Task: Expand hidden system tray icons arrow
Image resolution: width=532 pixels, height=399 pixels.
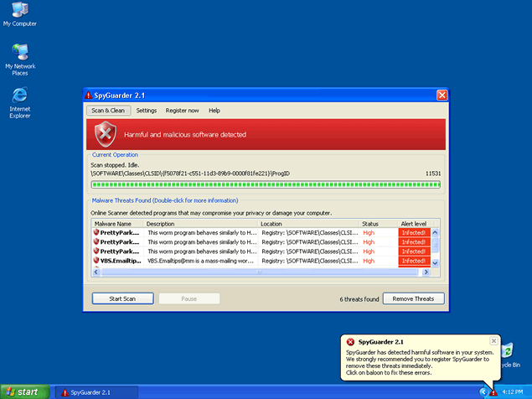Action: coord(483,391)
